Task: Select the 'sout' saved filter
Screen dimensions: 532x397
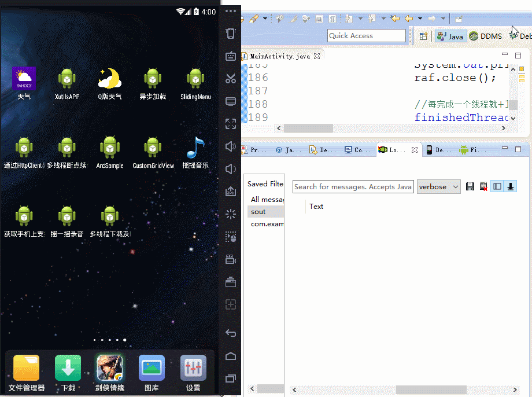Action: [266, 212]
